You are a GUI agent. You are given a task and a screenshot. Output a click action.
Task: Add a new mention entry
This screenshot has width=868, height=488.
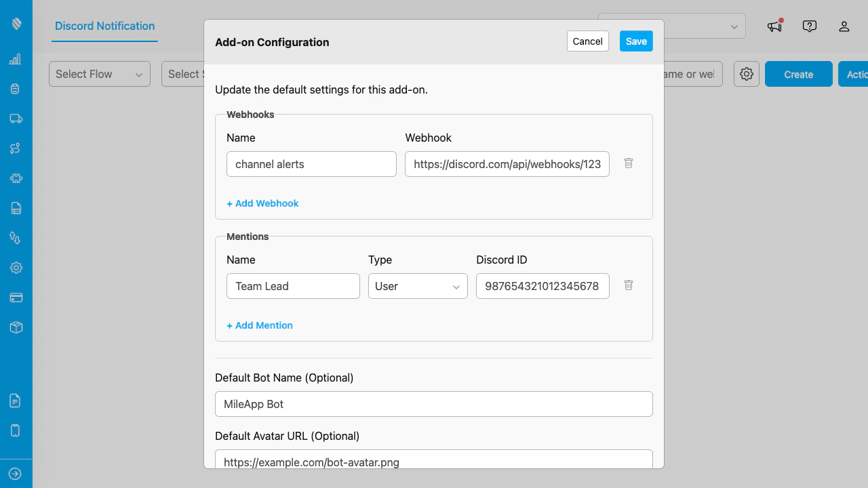(259, 325)
